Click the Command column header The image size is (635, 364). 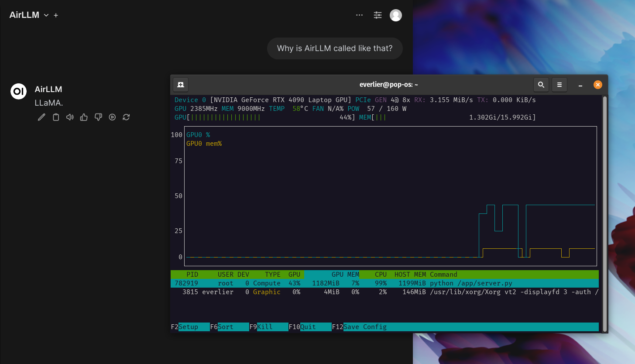tap(443, 275)
